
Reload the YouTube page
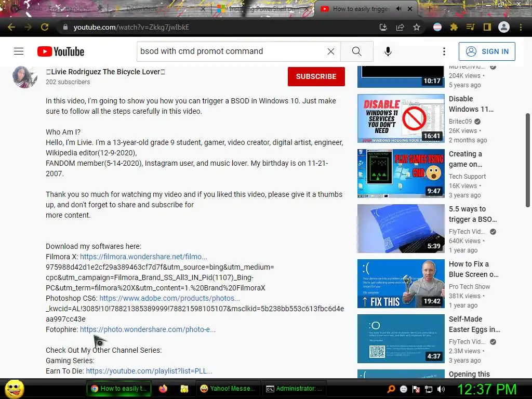pyautogui.click(x=45, y=27)
